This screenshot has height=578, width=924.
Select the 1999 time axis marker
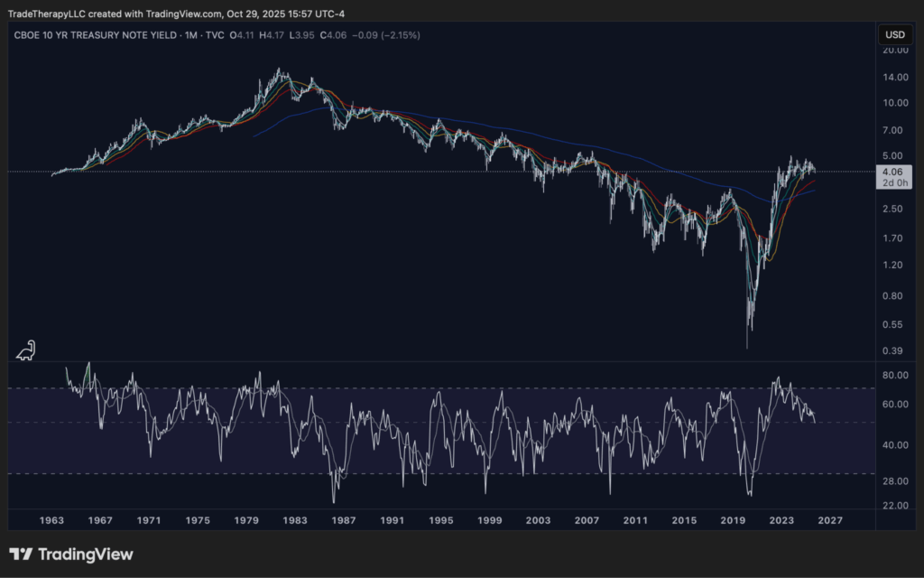(x=490, y=521)
